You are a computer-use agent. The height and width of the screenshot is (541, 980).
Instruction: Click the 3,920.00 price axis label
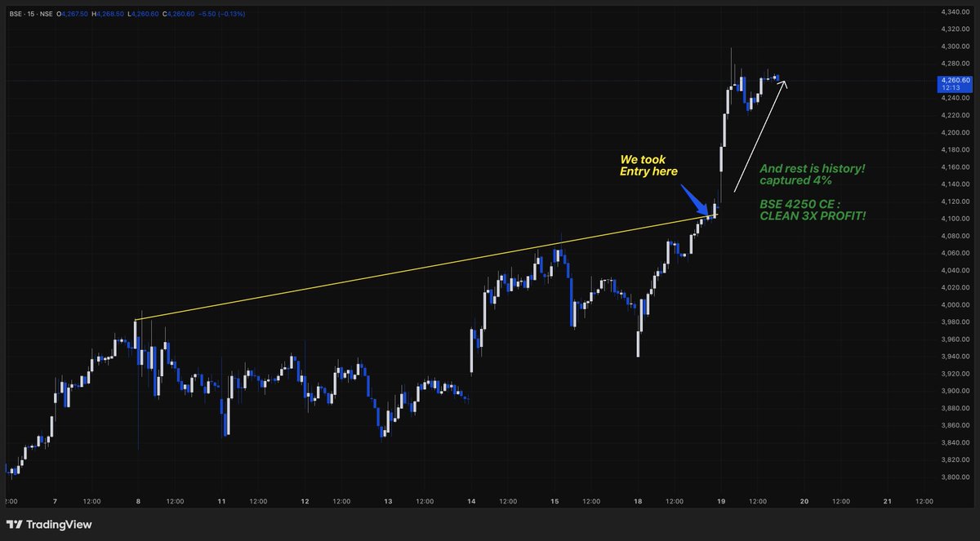(954, 374)
